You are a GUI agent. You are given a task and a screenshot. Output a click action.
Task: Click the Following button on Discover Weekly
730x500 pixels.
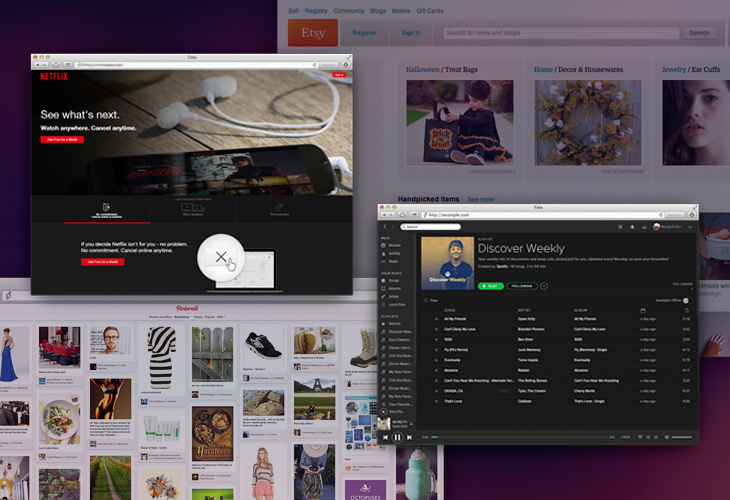tap(522, 286)
